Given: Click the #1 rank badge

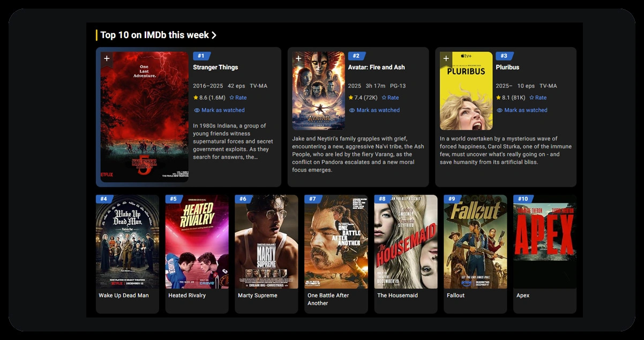Looking at the screenshot, I should click(201, 56).
